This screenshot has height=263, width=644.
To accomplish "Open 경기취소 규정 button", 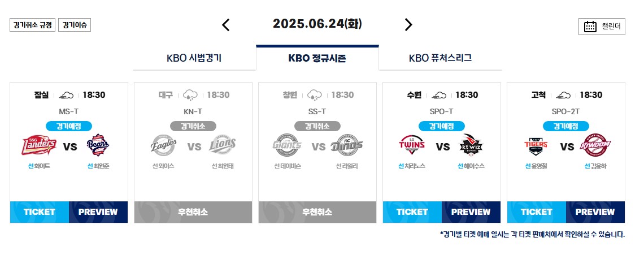I will point(32,25).
